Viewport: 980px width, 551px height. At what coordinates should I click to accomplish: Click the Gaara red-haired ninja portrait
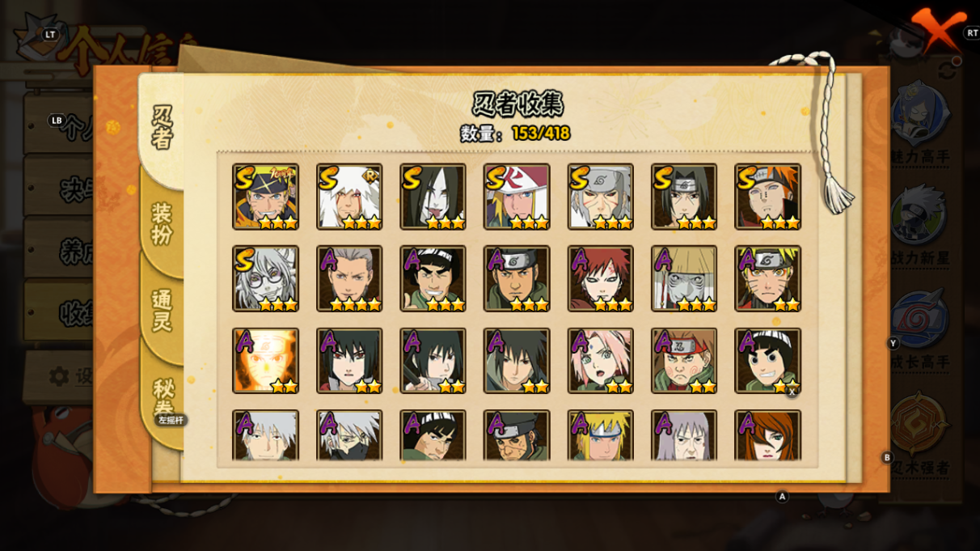(x=600, y=279)
